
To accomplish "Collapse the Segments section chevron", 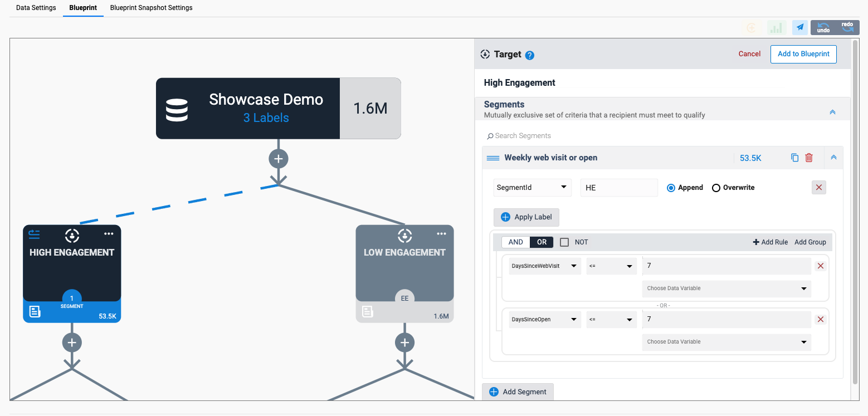I will pos(832,112).
